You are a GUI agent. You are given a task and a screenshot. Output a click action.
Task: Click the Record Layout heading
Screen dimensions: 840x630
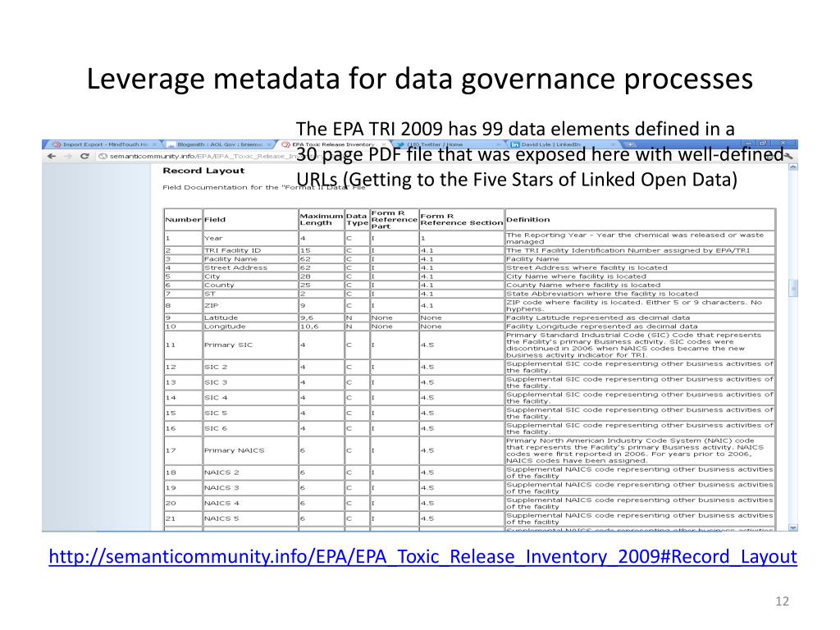[x=203, y=171]
